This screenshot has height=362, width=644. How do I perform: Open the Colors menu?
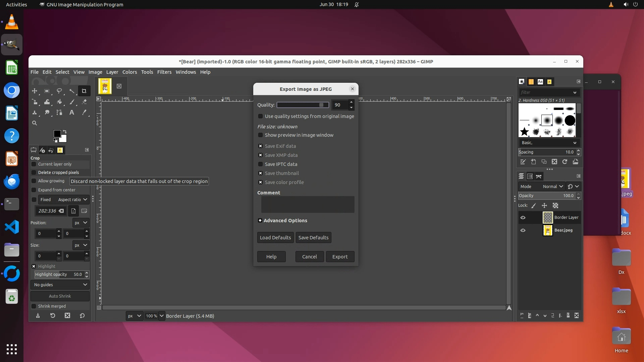pyautogui.click(x=129, y=72)
